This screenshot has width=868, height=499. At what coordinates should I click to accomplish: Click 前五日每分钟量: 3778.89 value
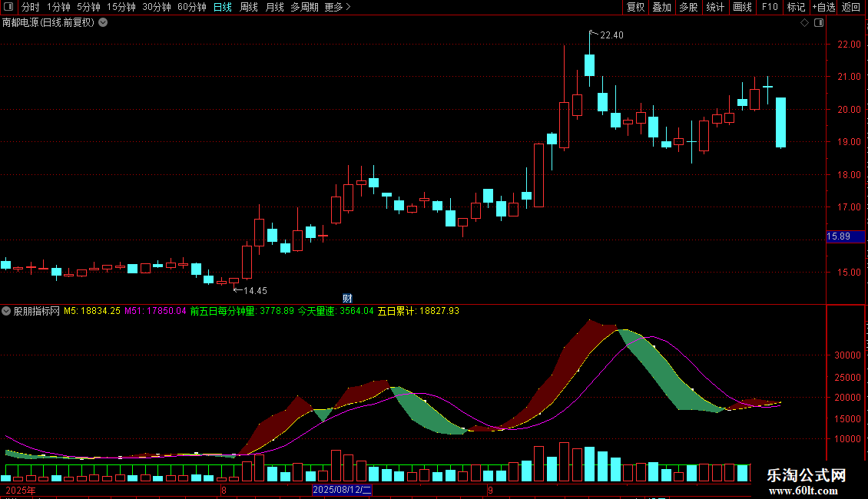pos(242,311)
